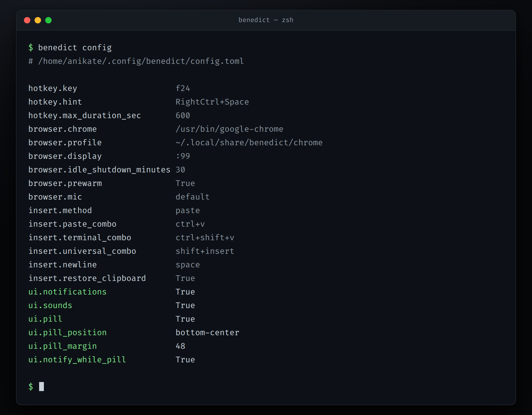
Task: Click the 'insert.method' key
Action: (60, 210)
